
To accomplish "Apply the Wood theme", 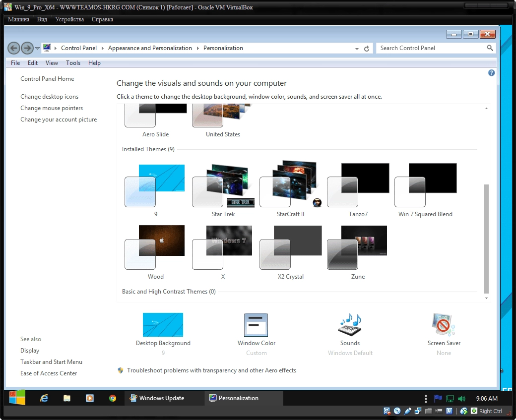I will coord(155,252).
